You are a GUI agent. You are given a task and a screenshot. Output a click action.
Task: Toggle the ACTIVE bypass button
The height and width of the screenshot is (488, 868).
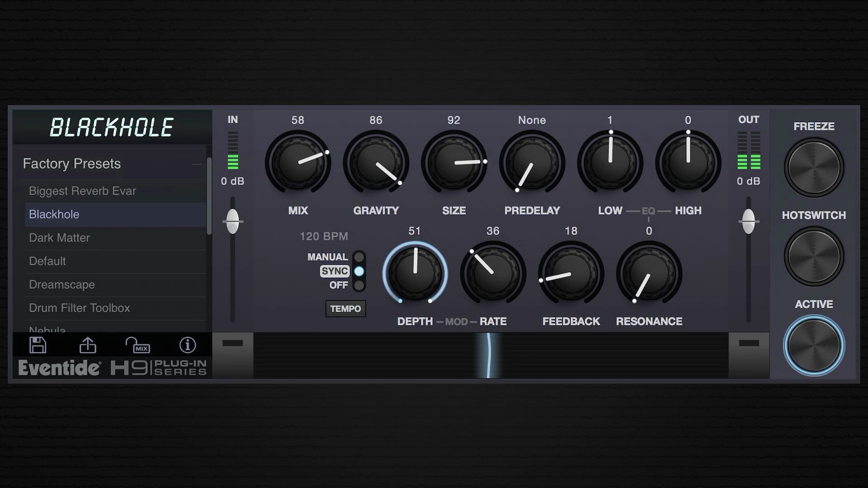(814, 346)
